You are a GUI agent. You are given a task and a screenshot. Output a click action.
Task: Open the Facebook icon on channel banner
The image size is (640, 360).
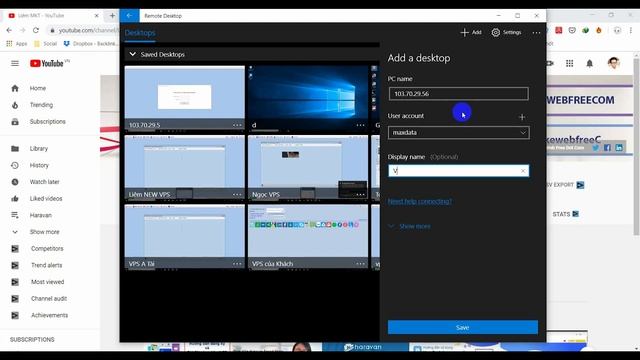pyautogui.click(x=607, y=148)
